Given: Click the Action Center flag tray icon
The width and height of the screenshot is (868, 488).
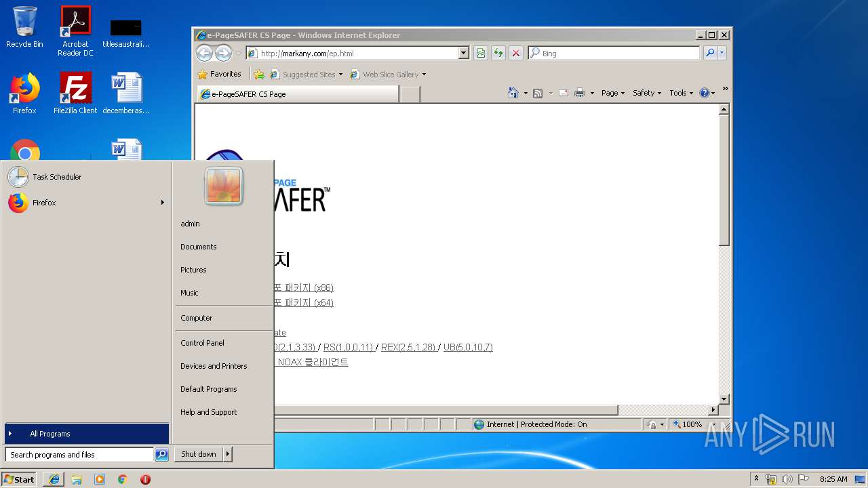Looking at the screenshot, I should point(804,479).
